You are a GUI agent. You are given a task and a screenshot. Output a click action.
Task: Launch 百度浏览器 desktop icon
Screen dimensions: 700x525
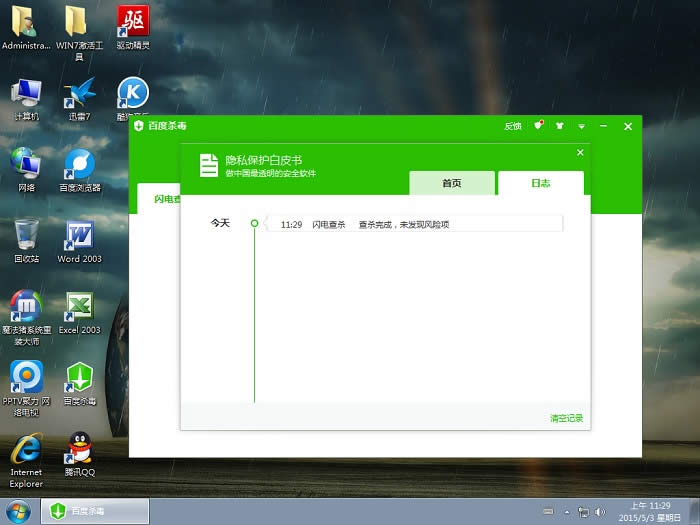click(80, 166)
